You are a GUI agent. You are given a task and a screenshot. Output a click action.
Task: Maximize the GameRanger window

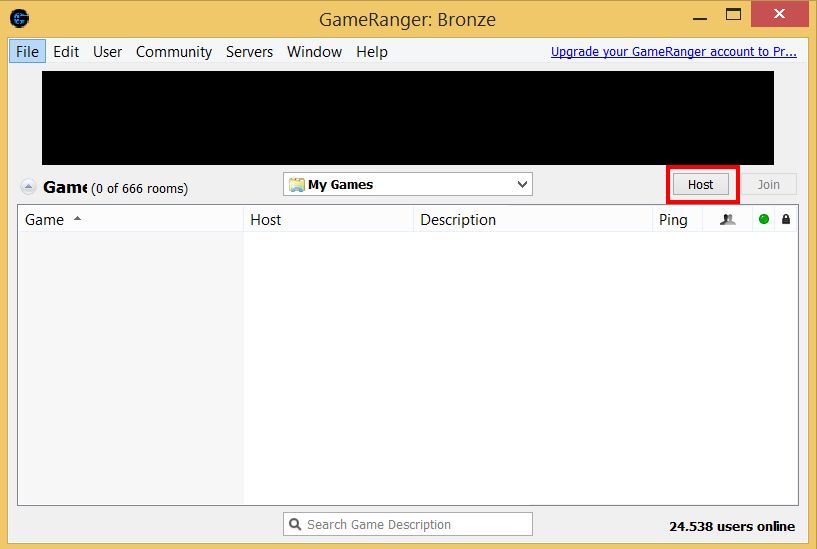(x=733, y=15)
